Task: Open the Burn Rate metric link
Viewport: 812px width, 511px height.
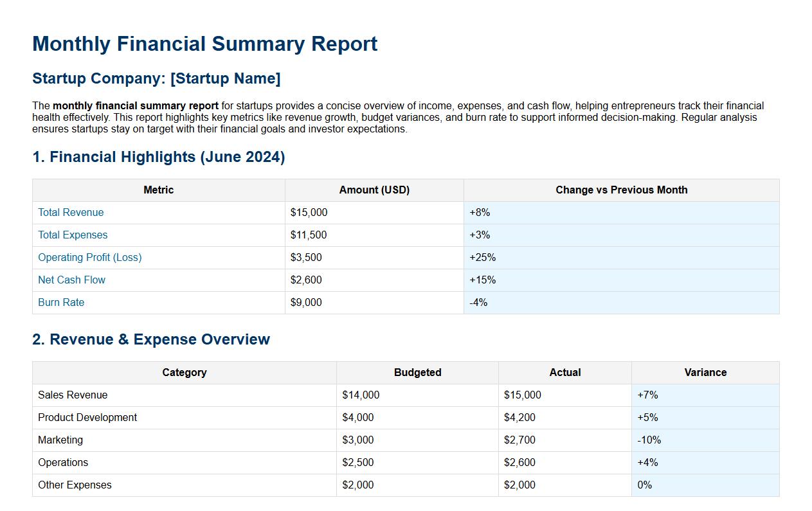Action: coord(61,302)
